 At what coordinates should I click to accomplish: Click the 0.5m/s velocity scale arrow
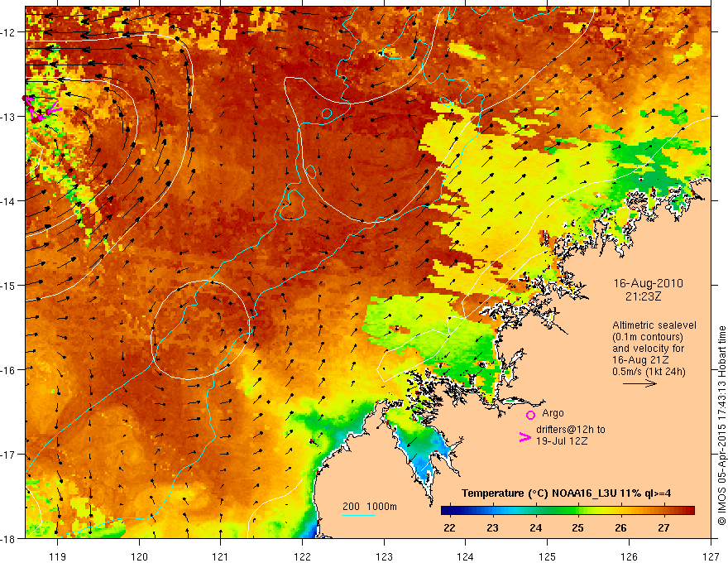[x=639, y=383]
